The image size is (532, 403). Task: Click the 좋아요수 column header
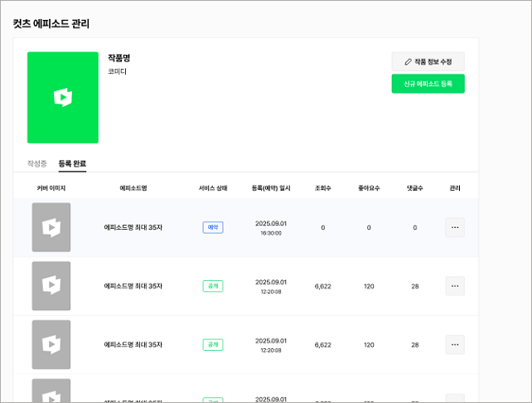coord(369,188)
